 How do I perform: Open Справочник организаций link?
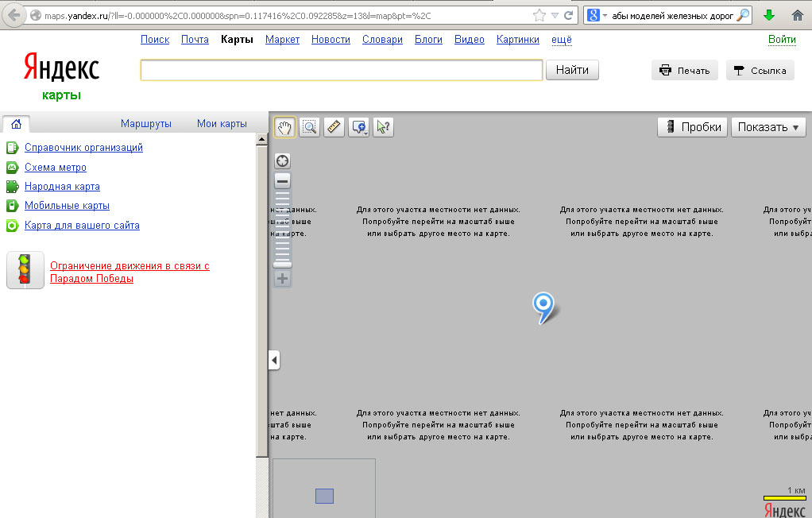(83, 148)
